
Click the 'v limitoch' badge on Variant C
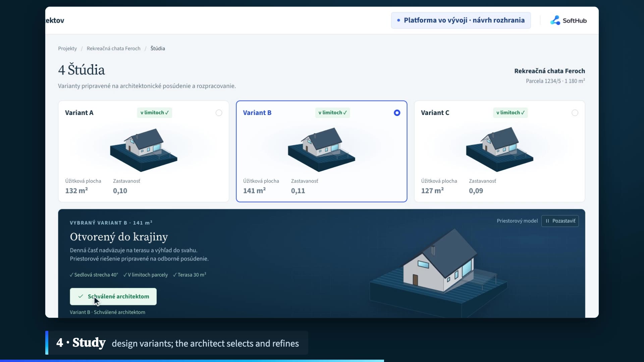click(x=510, y=113)
